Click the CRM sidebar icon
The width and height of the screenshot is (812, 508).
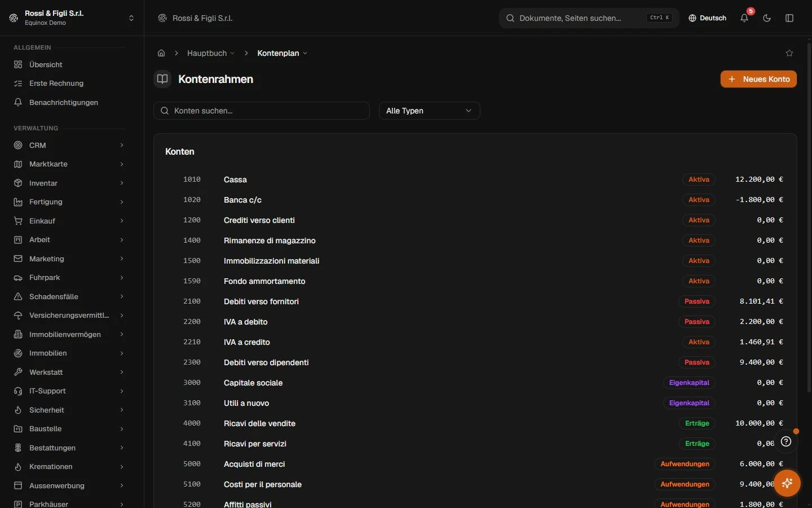click(x=18, y=145)
